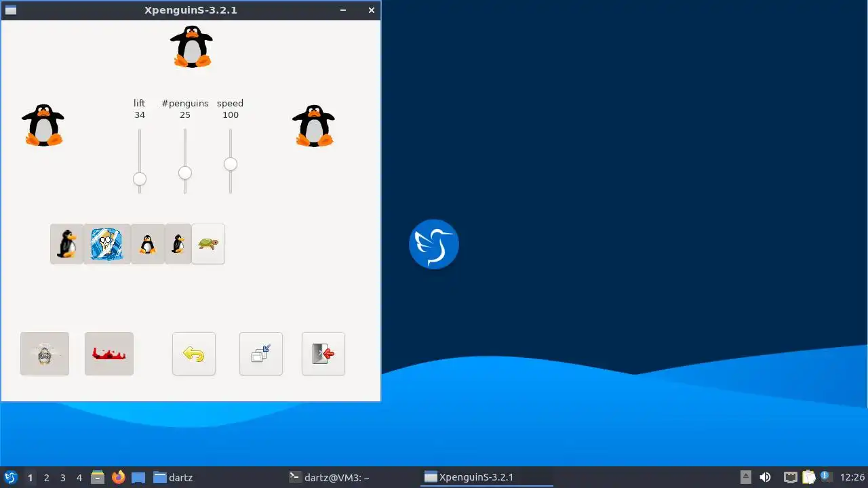The image size is (868, 488).
Task: Adjust the #penguins slider
Action: (185, 173)
